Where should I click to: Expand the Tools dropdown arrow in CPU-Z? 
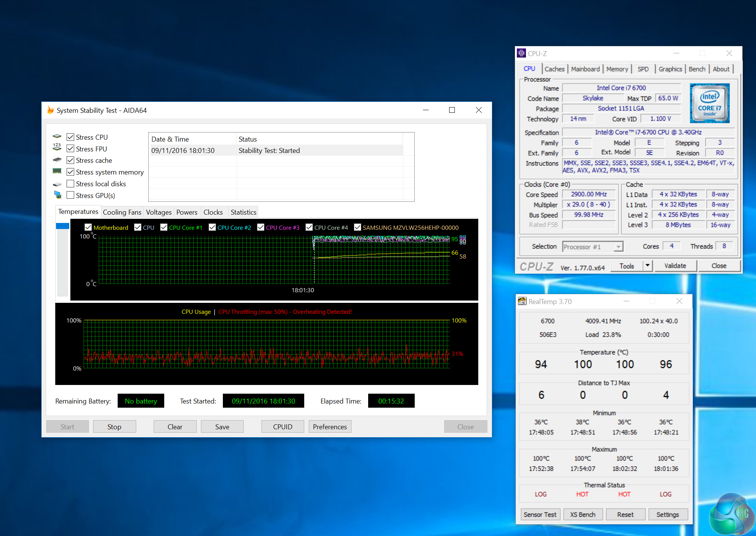coord(647,266)
